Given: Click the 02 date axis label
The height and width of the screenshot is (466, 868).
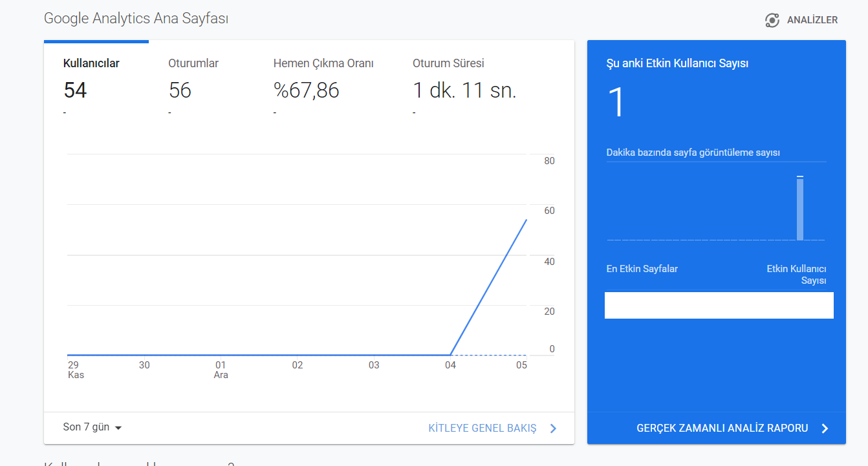Looking at the screenshot, I should point(298,365).
